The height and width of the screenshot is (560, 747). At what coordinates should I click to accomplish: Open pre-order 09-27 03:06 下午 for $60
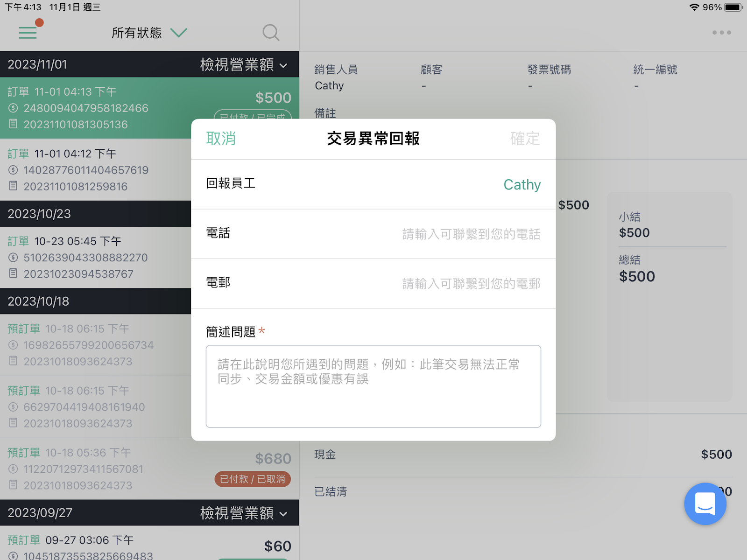point(149,544)
